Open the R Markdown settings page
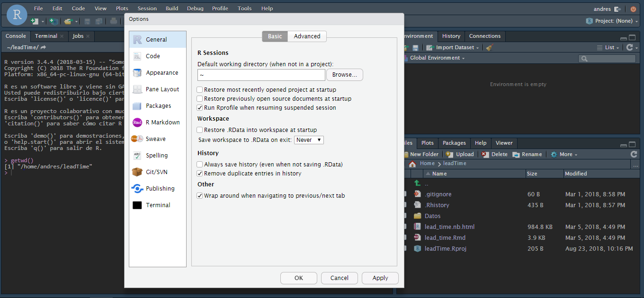644x298 pixels. 157,122
